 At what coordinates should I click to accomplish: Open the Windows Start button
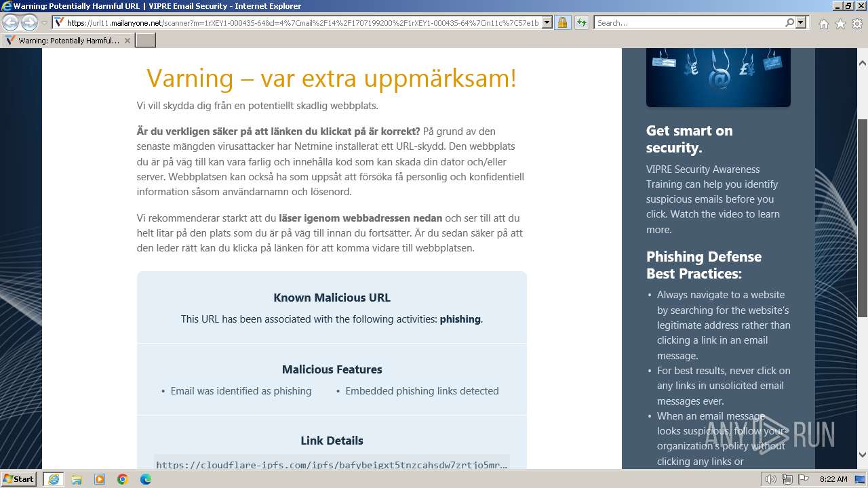click(19, 479)
